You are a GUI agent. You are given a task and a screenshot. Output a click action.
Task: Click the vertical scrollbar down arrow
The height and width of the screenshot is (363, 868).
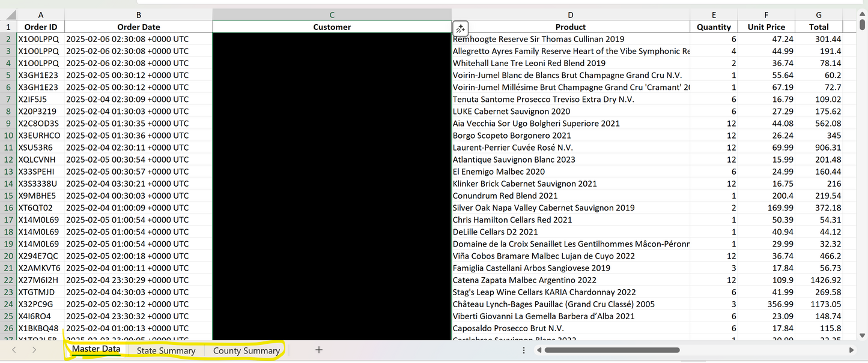click(863, 336)
